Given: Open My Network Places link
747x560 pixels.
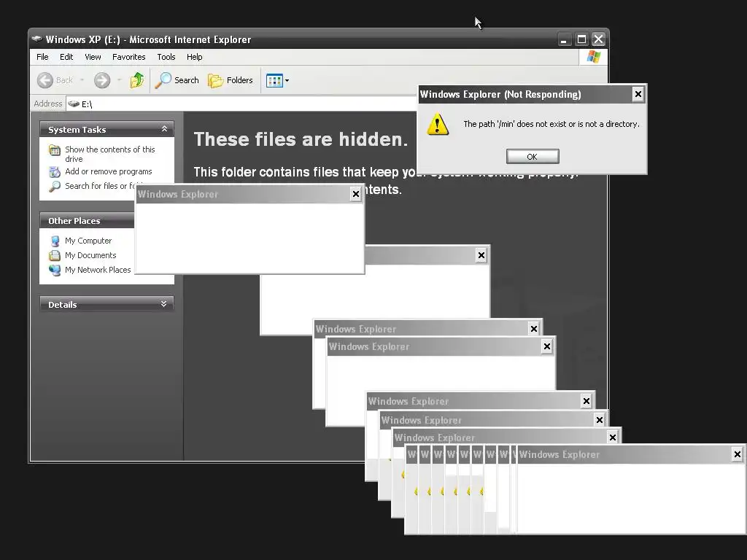Looking at the screenshot, I should (98, 270).
